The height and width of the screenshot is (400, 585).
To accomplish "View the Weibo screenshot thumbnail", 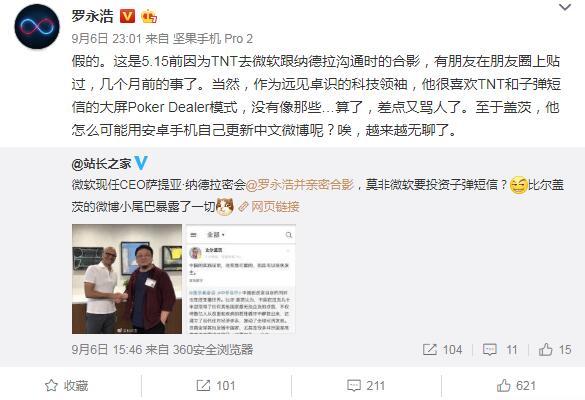I will [x=241, y=279].
